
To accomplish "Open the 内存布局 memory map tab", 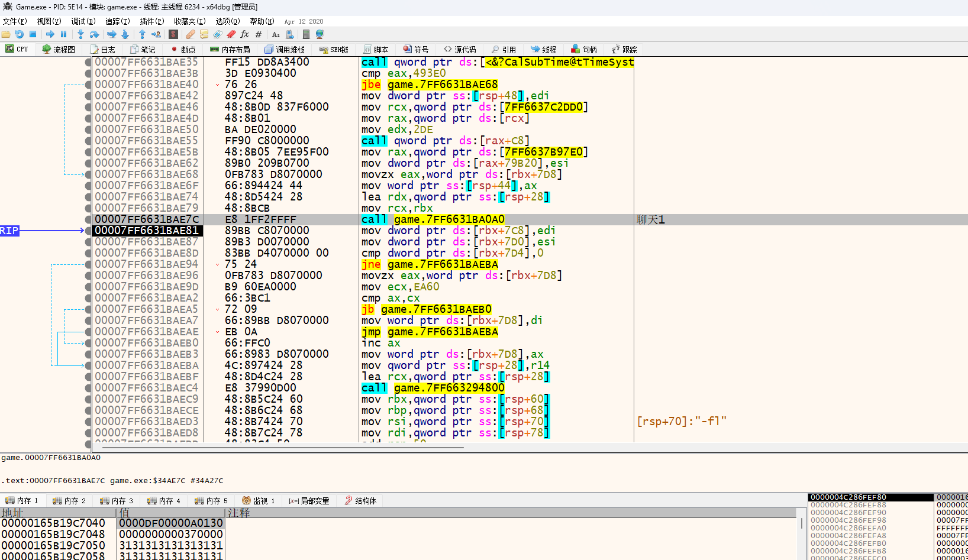I will click(x=230, y=50).
